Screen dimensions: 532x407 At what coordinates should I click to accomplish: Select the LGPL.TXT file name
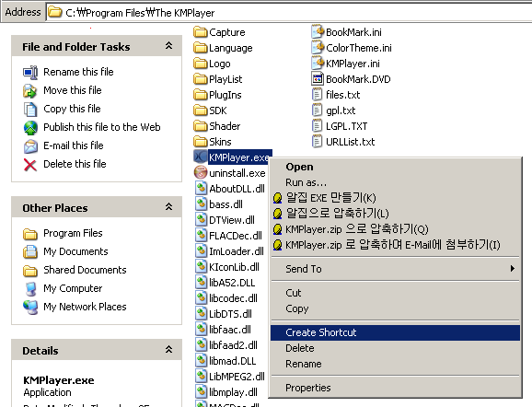[346, 126]
